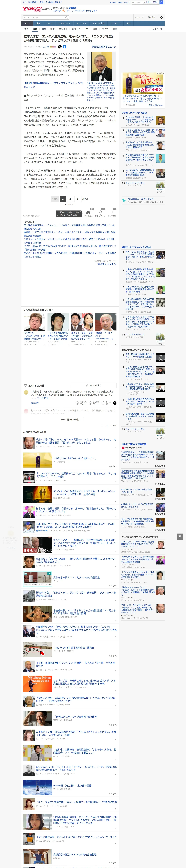The image size is (186, 868).
Task: Click the magnifier icon in the keyword search box
Action: click(66, 18)
